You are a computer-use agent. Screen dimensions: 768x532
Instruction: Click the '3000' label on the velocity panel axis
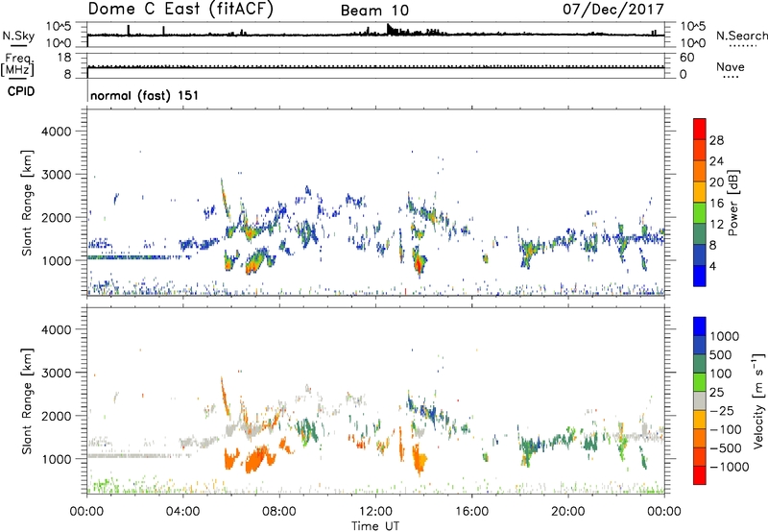(56, 373)
